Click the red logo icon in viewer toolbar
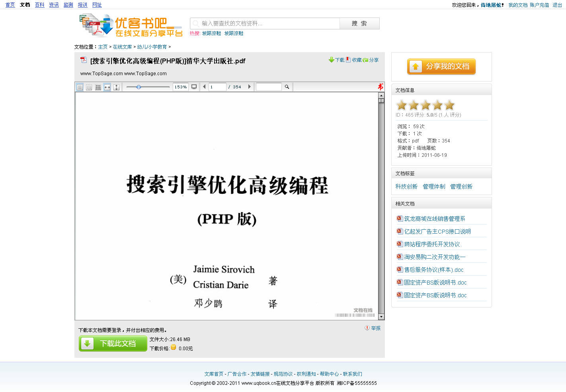This screenshot has height=392, width=566. point(381,87)
